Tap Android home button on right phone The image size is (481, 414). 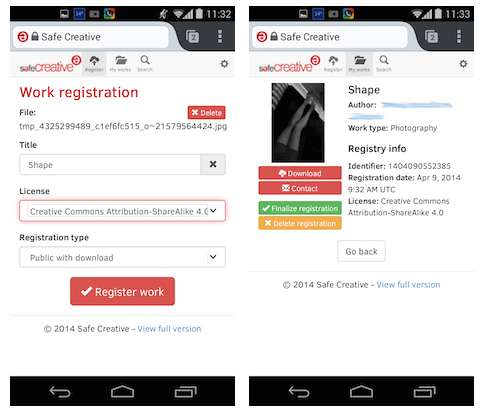point(361,392)
